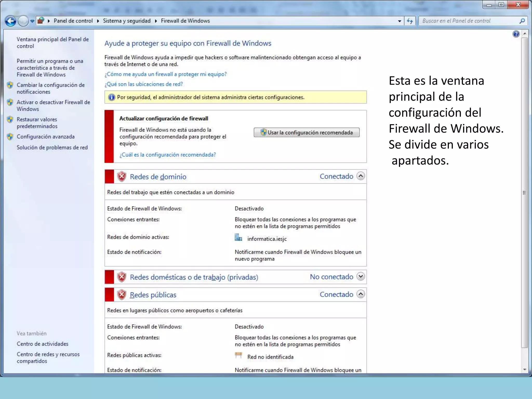
Task: Maximize the Firewall de Windows window
Action: tap(501, 5)
